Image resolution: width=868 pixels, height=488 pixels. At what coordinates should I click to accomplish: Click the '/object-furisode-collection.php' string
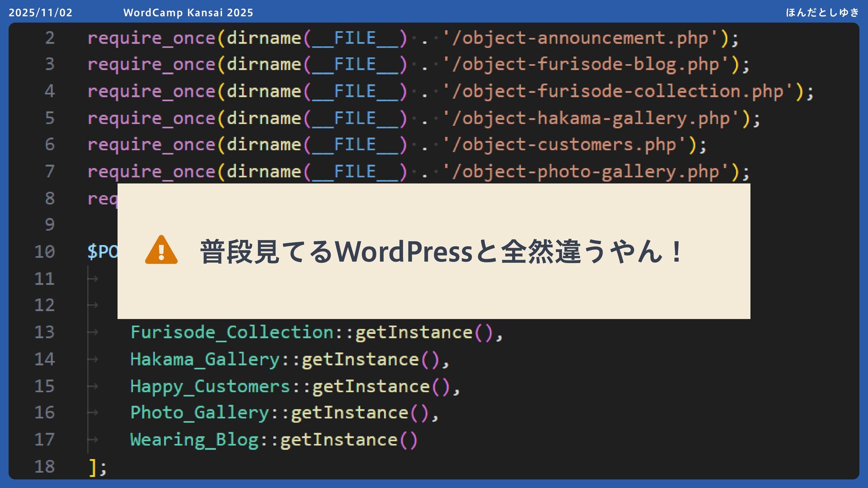pyautogui.click(x=618, y=91)
